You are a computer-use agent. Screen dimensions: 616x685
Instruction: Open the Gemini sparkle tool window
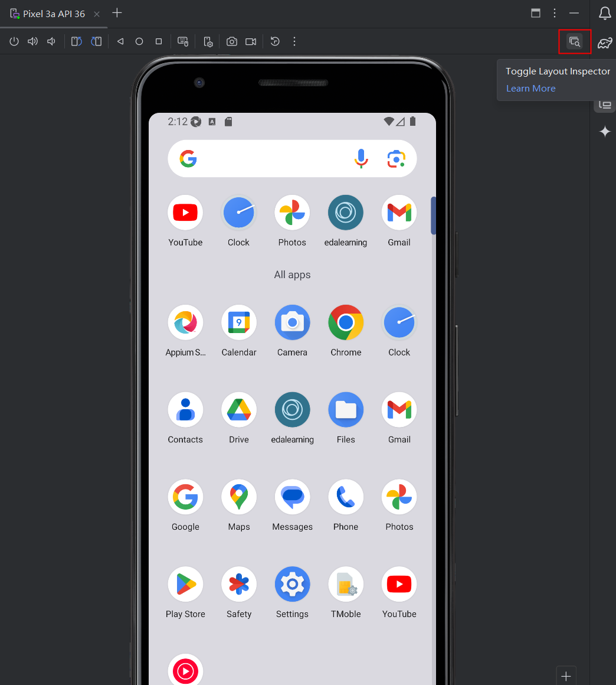pos(605,131)
